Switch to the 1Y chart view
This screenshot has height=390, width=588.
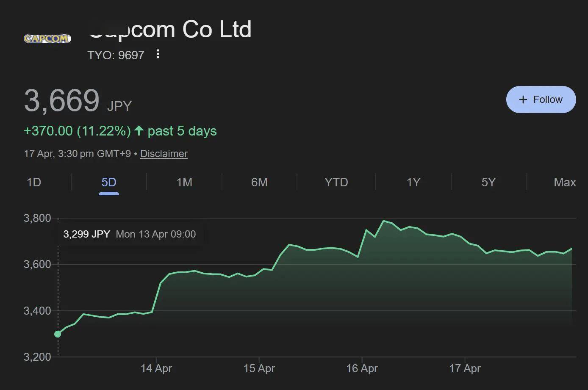[413, 182]
